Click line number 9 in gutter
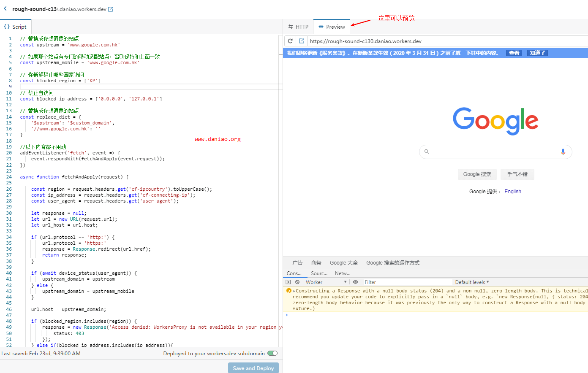Image resolution: width=588 pixels, height=373 pixels. coord(10,86)
